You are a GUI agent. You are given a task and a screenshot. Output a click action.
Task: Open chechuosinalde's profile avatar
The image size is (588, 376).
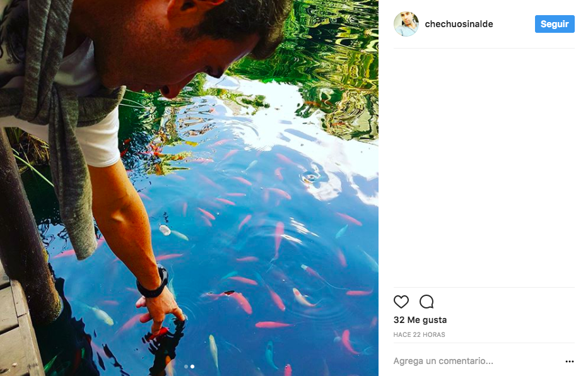pyautogui.click(x=406, y=24)
